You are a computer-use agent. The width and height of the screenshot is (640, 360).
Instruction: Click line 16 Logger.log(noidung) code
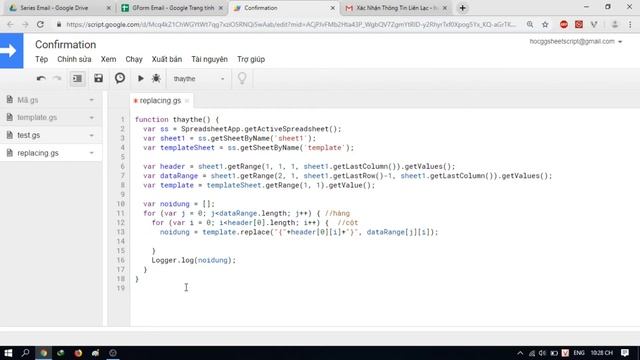[x=193, y=260]
